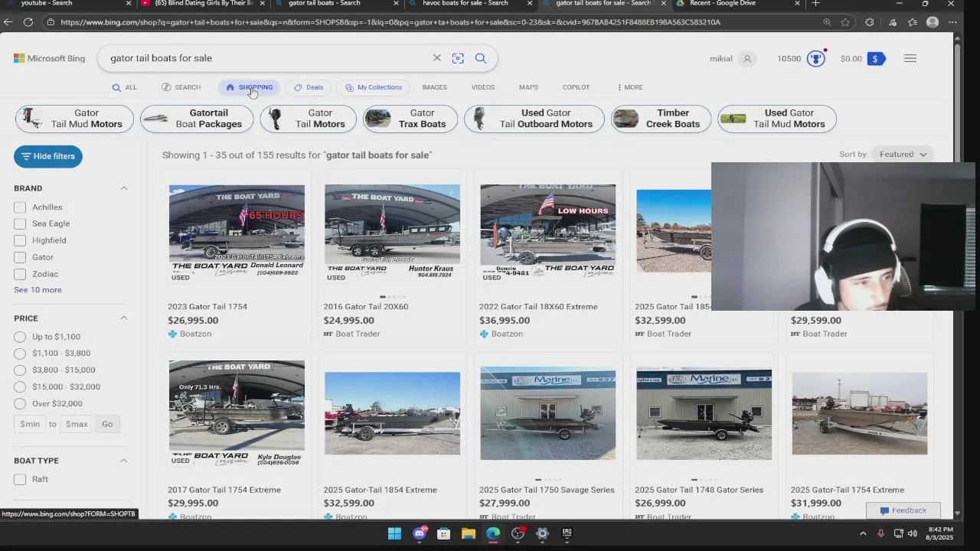980x551 pixels.
Task: Switch to VIDEOS tab
Action: click(x=483, y=87)
